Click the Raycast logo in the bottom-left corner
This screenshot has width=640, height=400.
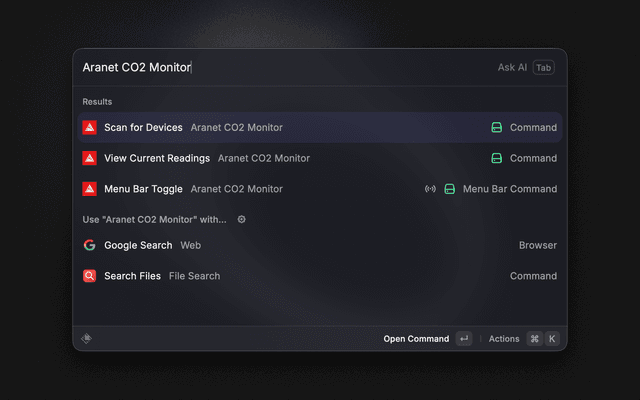pyautogui.click(x=87, y=338)
